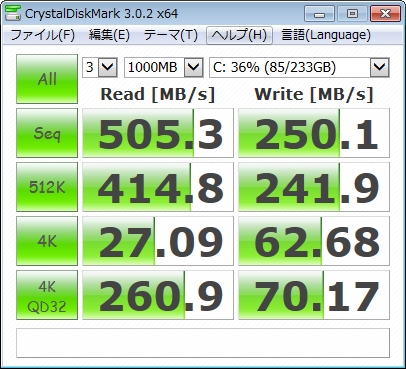The height and width of the screenshot is (369, 406).
Task: Start the 4K benchmark
Action: [47, 241]
